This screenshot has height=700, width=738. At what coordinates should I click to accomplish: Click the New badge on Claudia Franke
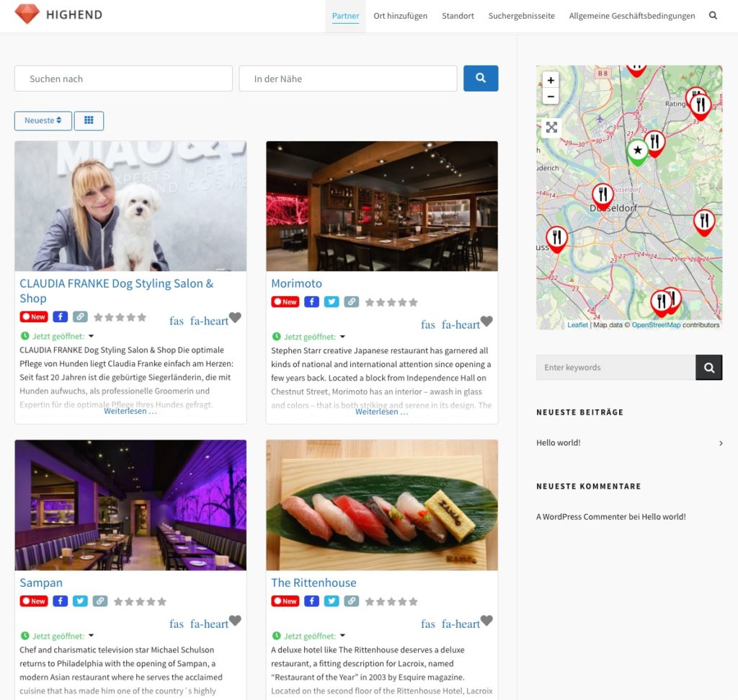coord(34,316)
